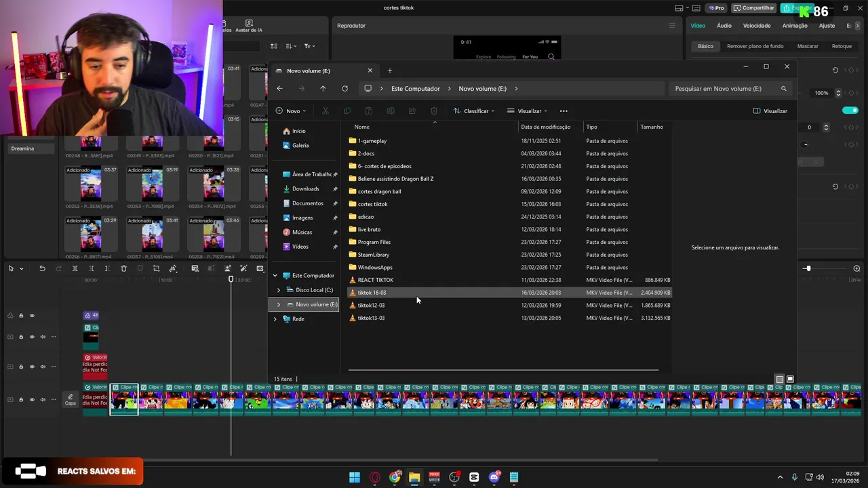Click Downloads in Explorer quick access
The width and height of the screenshot is (868, 488).
pos(306,188)
